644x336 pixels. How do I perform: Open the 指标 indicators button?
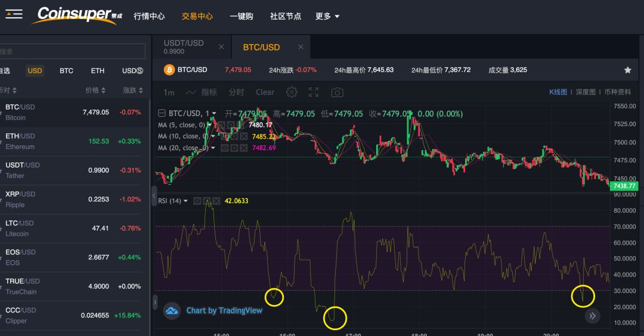pos(202,92)
